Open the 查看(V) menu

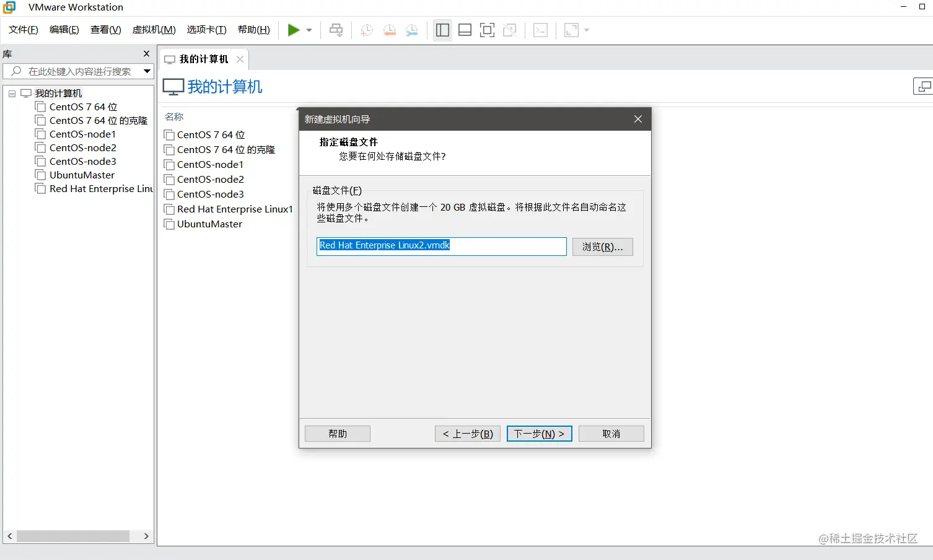[x=106, y=30]
